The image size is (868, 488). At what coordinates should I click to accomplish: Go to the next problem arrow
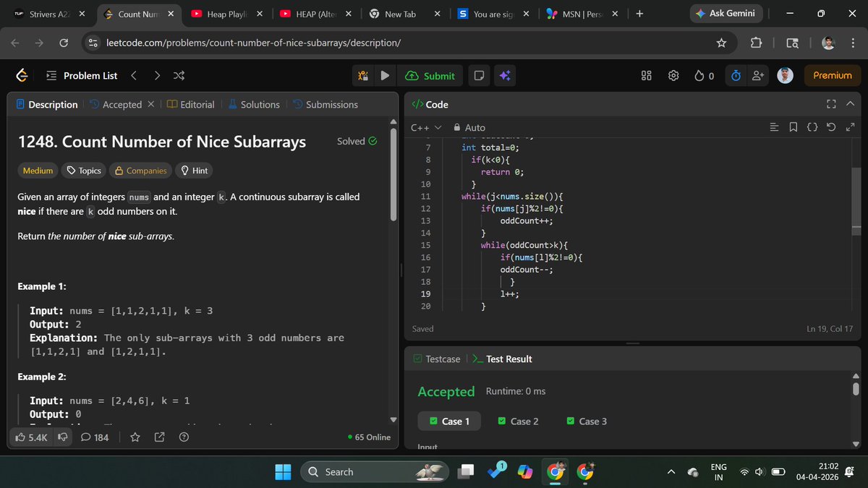[157, 75]
